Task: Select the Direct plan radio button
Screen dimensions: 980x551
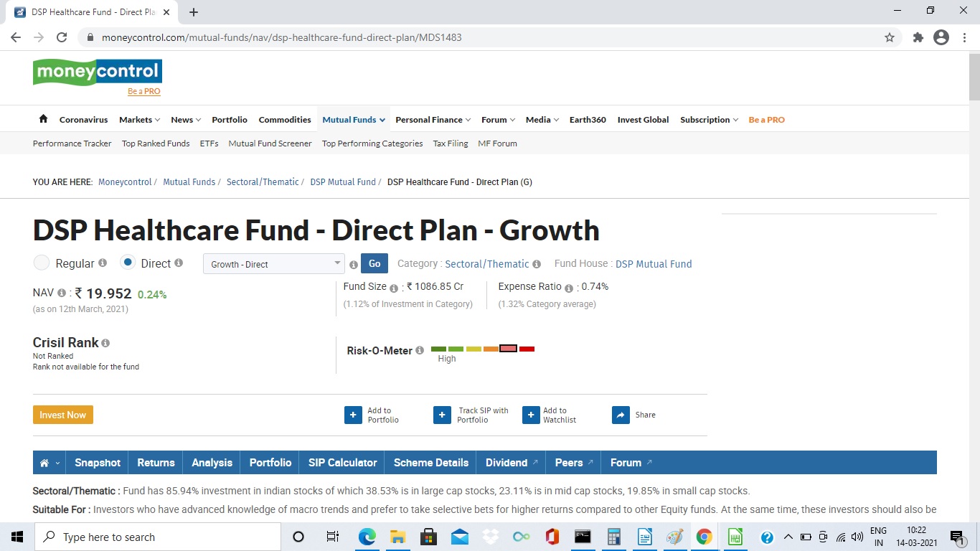Action: [128, 263]
